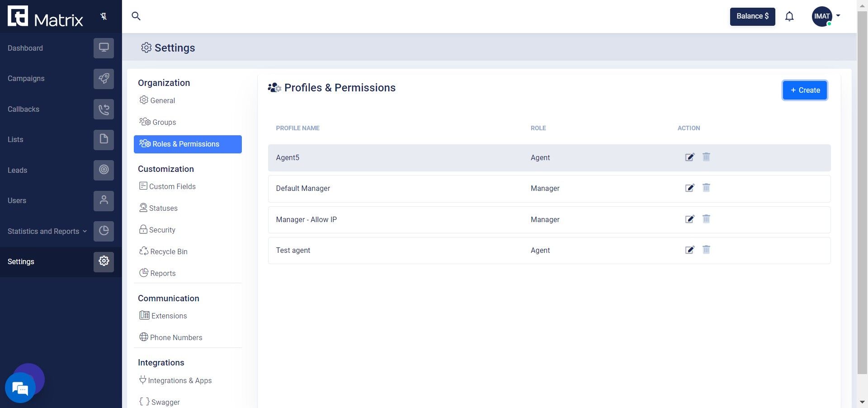This screenshot has width=868, height=408.
Task: Open the chat support bubble
Action: (x=20, y=387)
